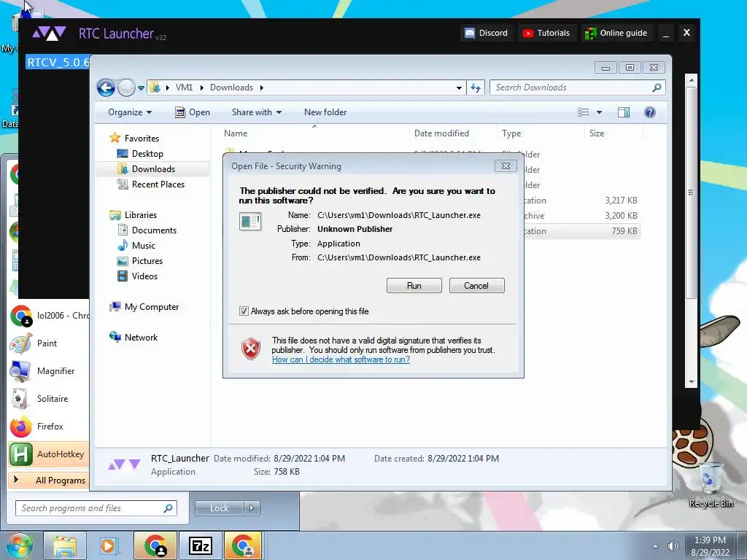Sort by Name column header
747x560 pixels.
click(314, 133)
